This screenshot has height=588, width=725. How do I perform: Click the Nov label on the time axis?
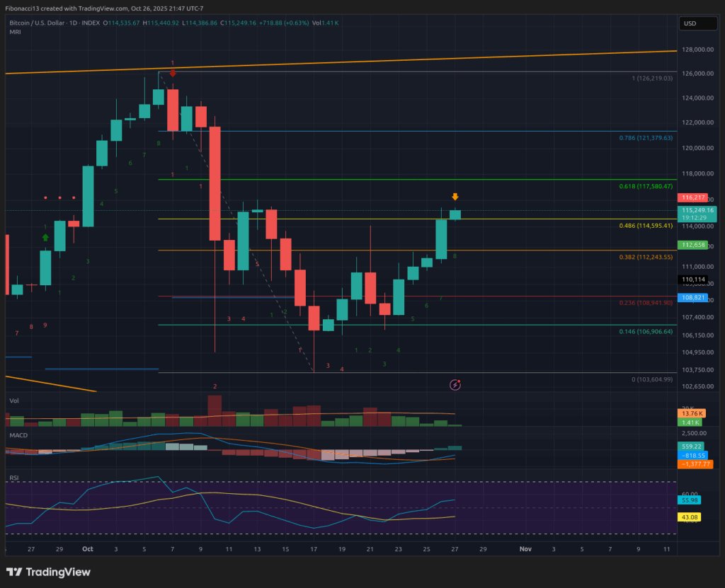pyautogui.click(x=525, y=549)
